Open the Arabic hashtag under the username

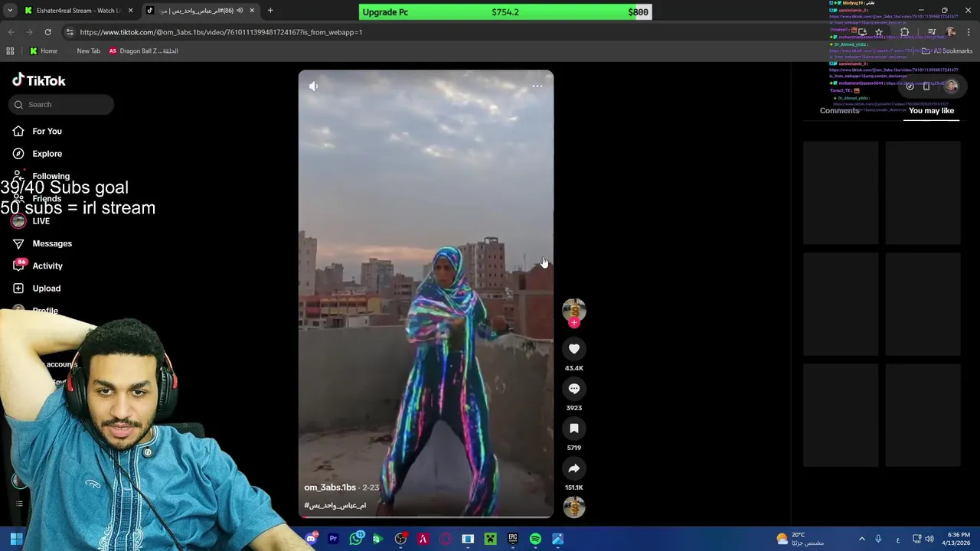tap(335, 506)
